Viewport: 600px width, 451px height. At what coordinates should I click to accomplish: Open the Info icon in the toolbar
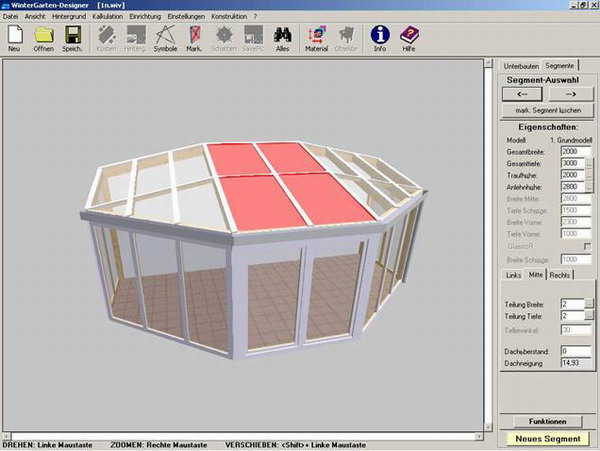[x=379, y=37]
